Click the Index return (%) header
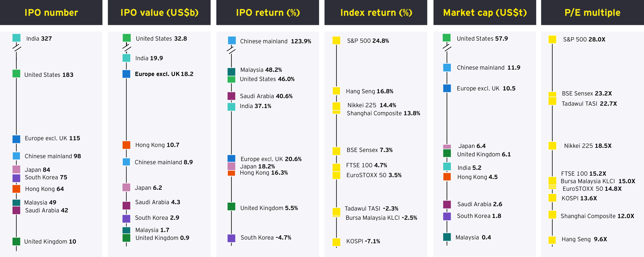 coord(376,12)
